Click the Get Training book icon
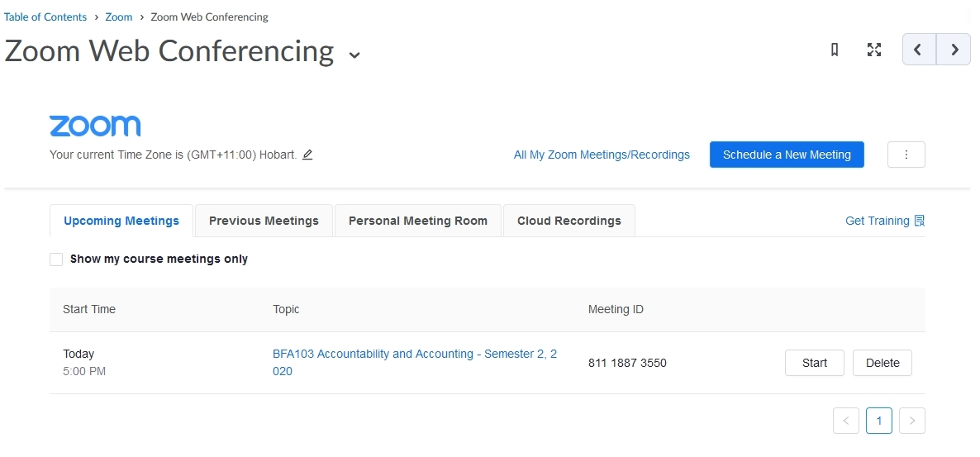 tap(920, 221)
